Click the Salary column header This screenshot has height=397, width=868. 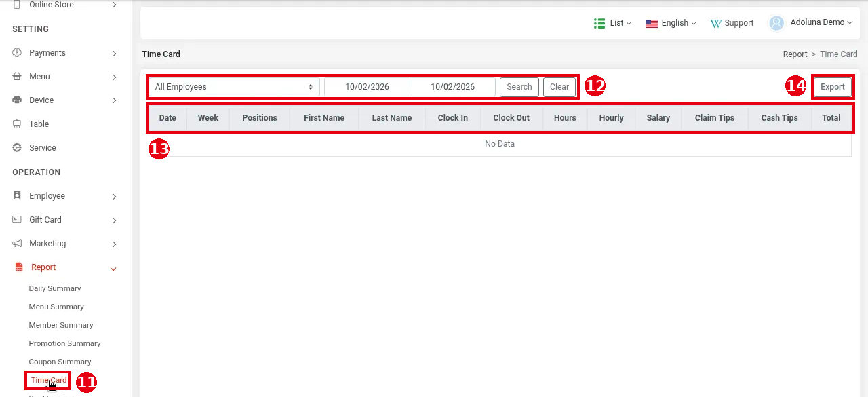[658, 118]
